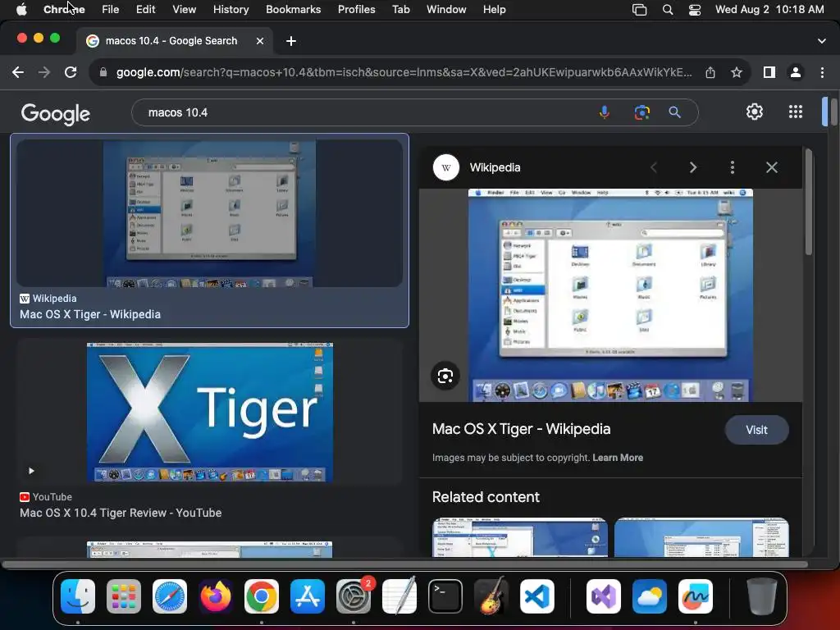Open the large Tiger desktop preview image
The width and height of the screenshot is (840, 630).
(x=610, y=295)
